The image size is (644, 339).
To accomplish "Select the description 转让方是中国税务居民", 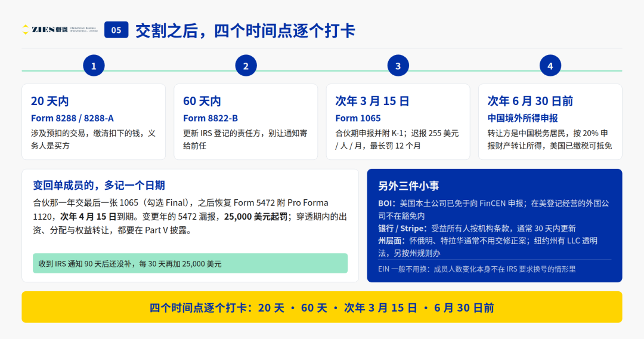I will 550,139.
